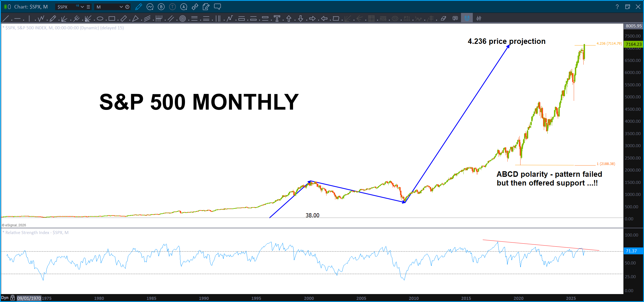This screenshot has width=644, height=302.
Task: Toggle the green chart link indicator
Action: coord(5,7)
